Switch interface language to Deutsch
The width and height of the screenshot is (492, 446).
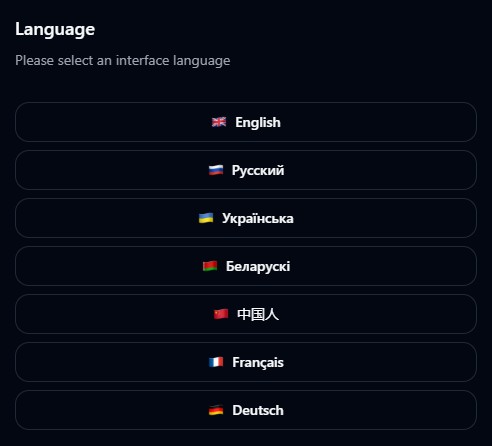246,410
